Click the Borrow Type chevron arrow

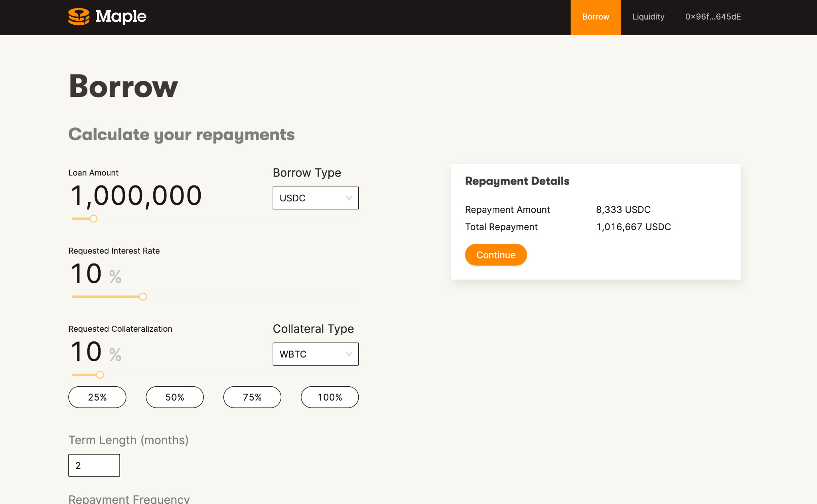pyautogui.click(x=349, y=198)
